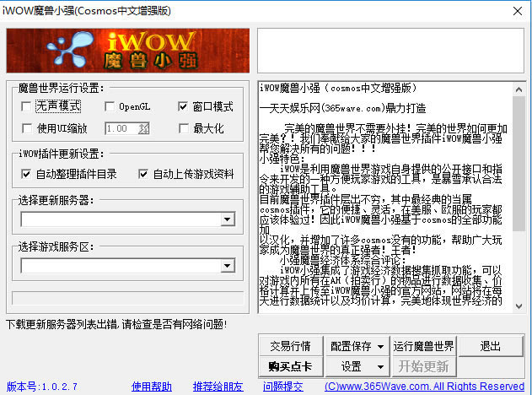Screen dimensions: 532x395
Task: Toggle 自动上传游戏资料 checkbox
Action: [x=143, y=174]
